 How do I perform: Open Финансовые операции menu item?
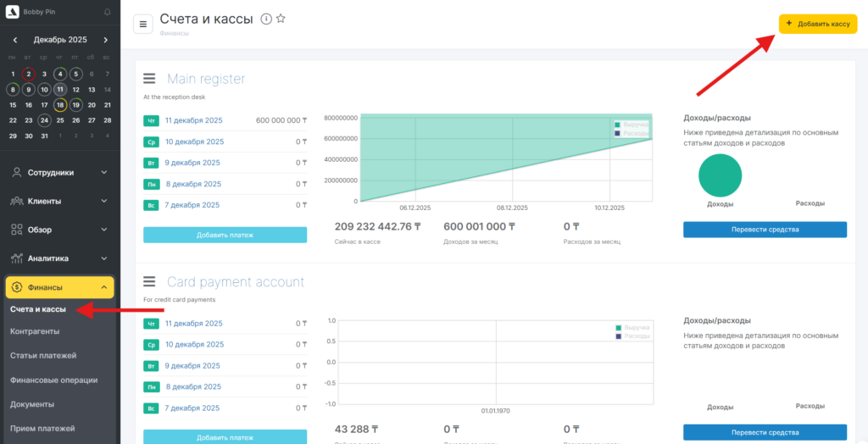(53, 380)
